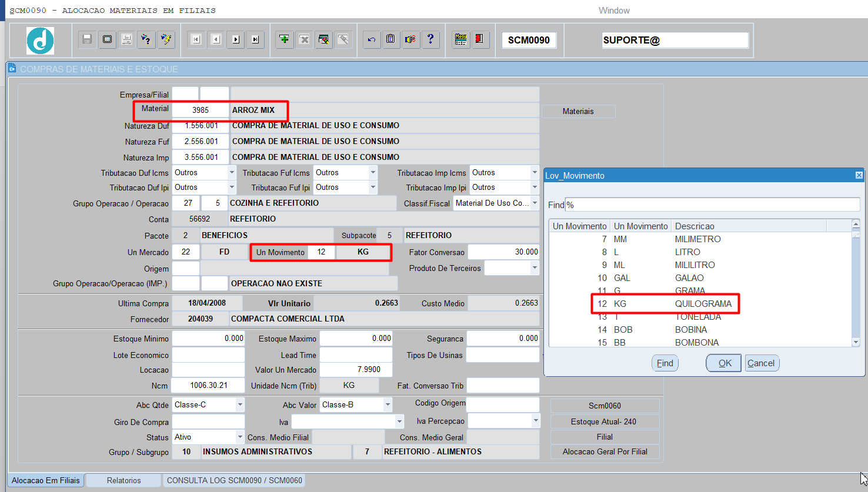This screenshot has height=492, width=868.
Task: Click the greyed eraser icon after the edit icon
Action: pos(343,39)
